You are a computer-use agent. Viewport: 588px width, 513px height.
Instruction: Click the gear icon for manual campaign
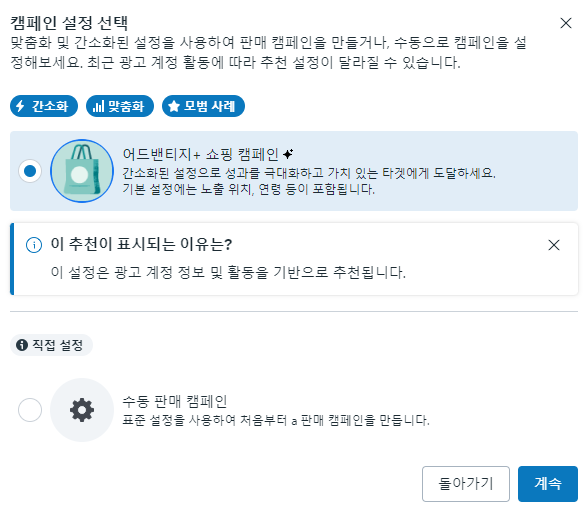pyautogui.click(x=82, y=410)
